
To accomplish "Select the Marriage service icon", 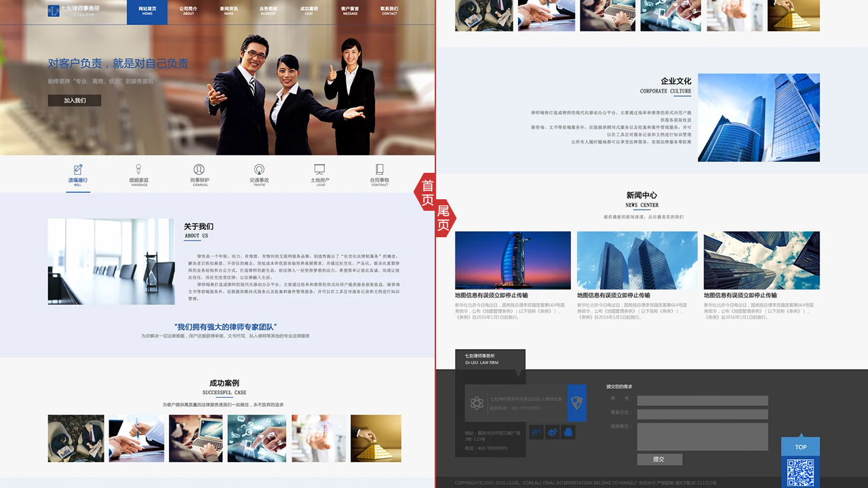I will click(139, 169).
